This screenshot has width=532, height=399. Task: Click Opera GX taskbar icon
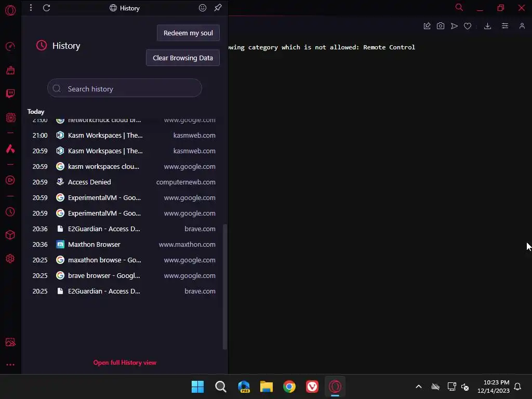[335, 387]
